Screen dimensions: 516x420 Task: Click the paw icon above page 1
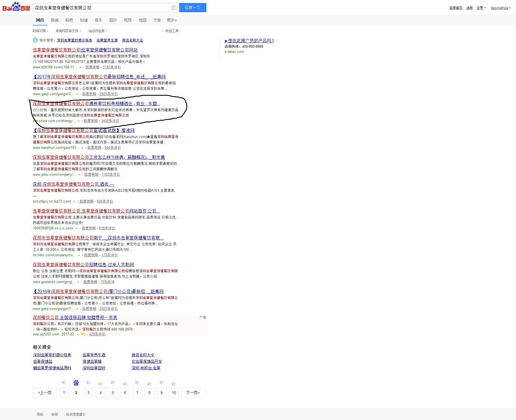click(x=64, y=383)
